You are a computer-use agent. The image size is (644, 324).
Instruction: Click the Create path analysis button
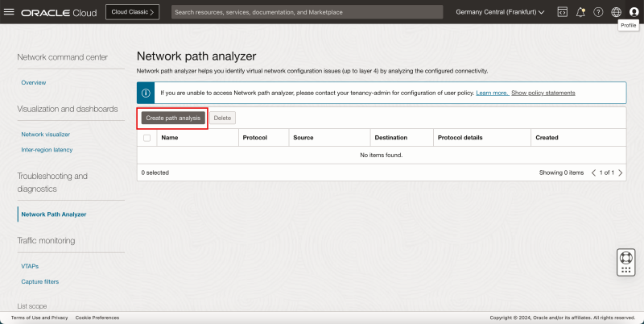[x=173, y=118]
